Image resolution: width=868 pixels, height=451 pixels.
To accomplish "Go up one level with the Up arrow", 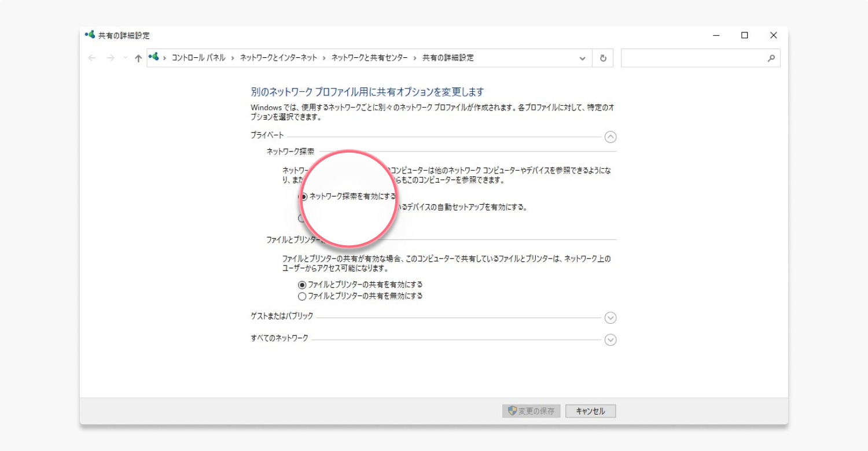I will pyautogui.click(x=138, y=58).
